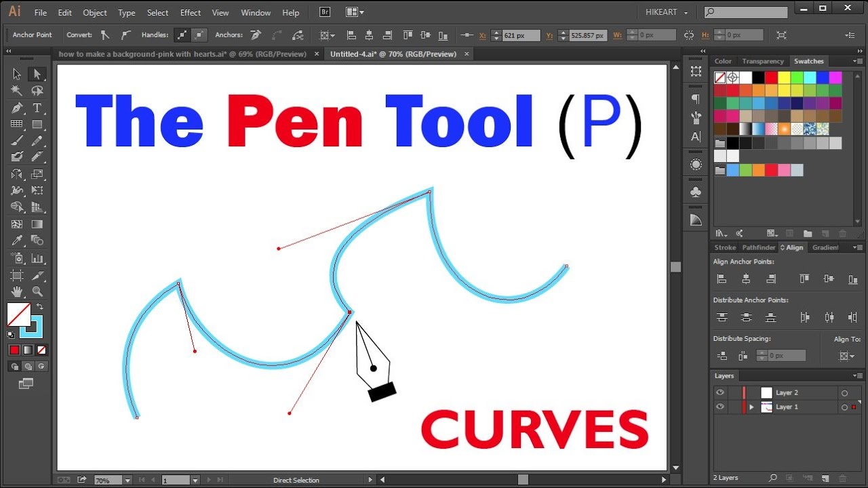Switch to the Transparency tab
Viewport: 868px width, 488px height.
[763, 61]
